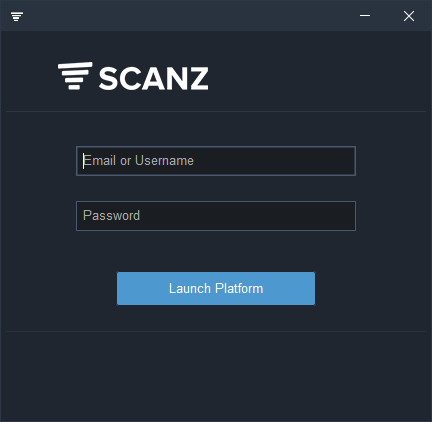
Task: Click the dash icon in title bar
Action: tap(365, 16)
